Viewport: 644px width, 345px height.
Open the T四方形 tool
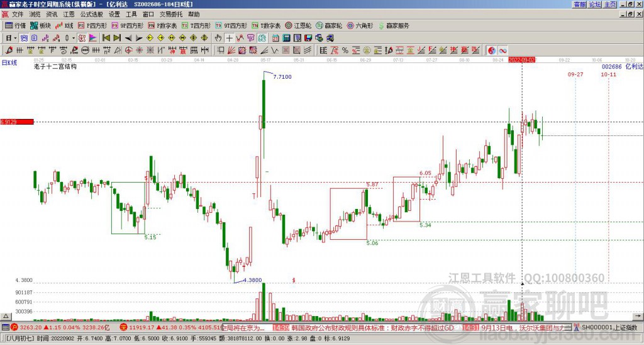coord(196,25)
